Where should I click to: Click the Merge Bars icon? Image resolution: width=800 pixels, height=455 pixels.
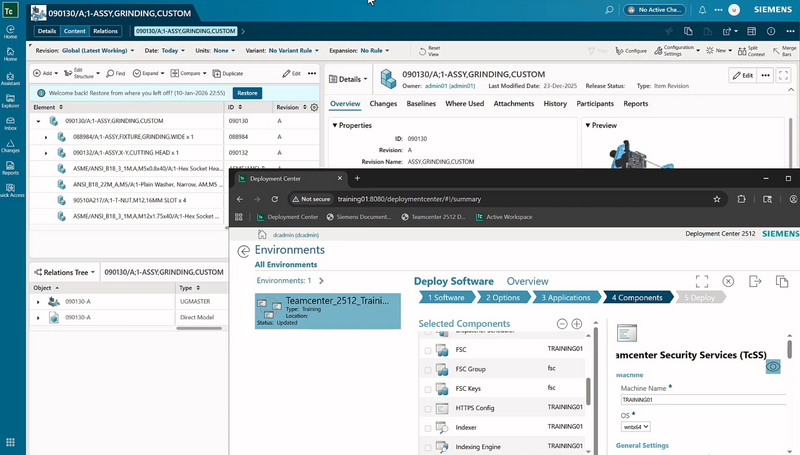[785, 51]
